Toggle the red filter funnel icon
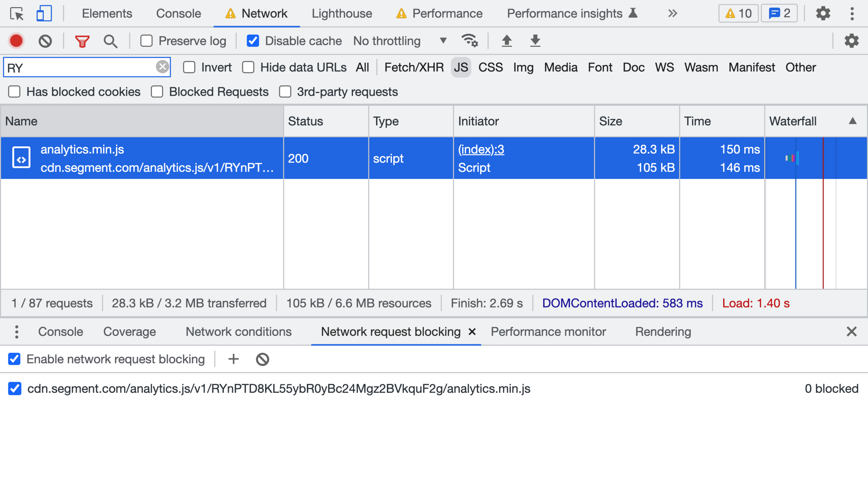 click(82, 41)
